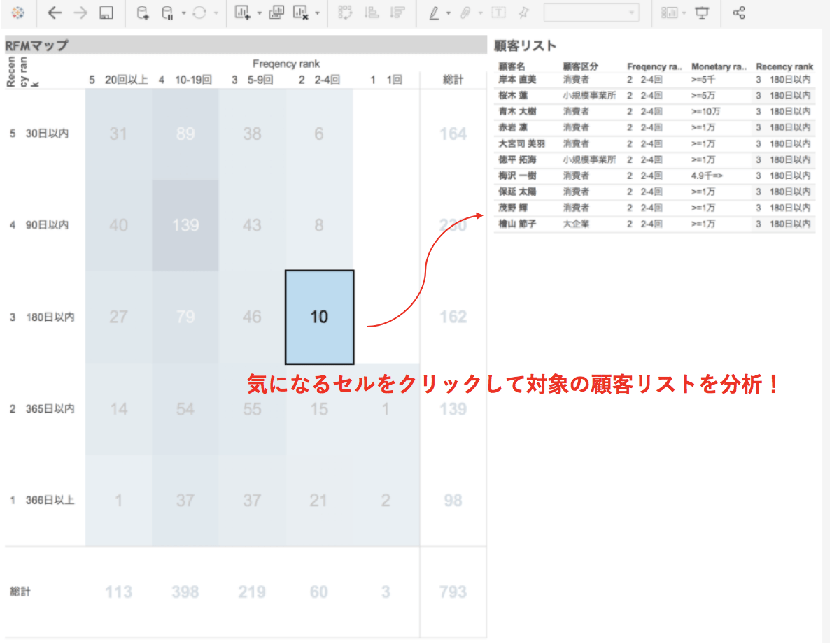Screen dimensions: 832x644
Task: Click the grand total cell 793
Action: tap(453, 592)
